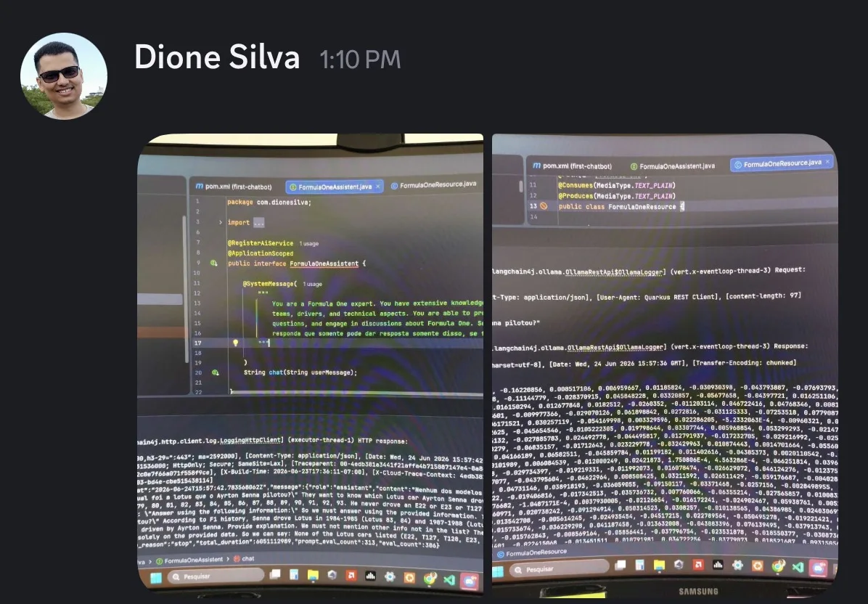Image resolution: width=868 pixels, height=604 pixels.
Task: Click the FormulaOneAssistent interface name in code
Action: click(324, 264)
